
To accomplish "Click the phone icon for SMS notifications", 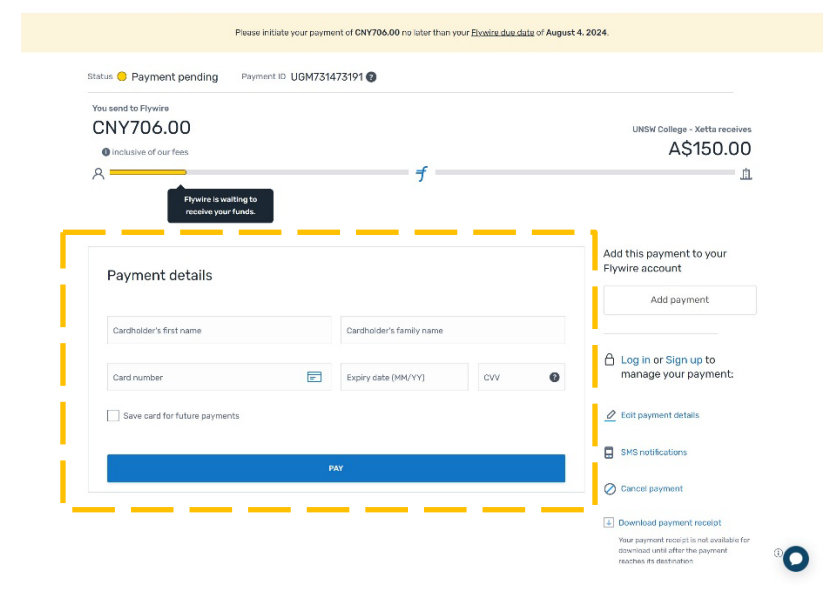I will (x=609, y=452).
